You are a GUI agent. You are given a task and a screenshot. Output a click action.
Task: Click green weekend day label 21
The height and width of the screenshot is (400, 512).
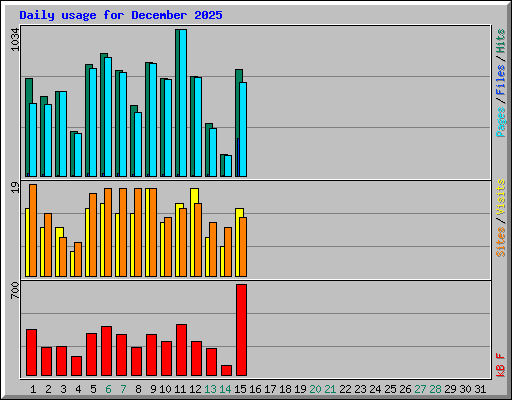330,389
